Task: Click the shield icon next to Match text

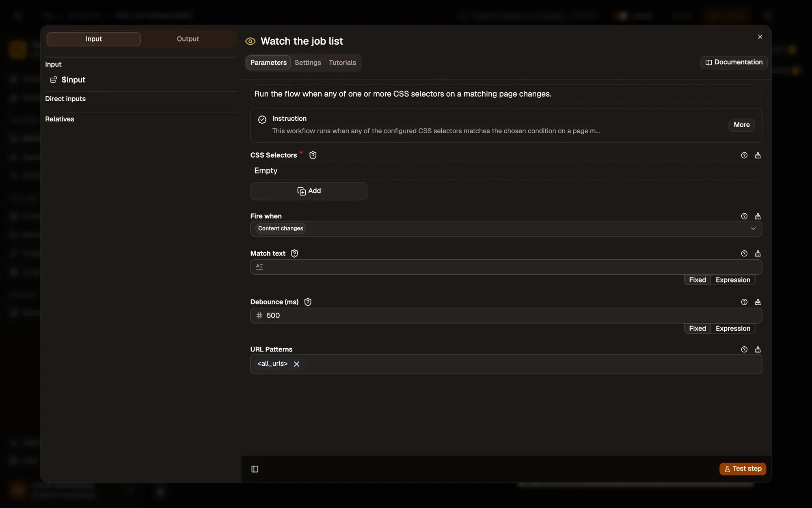Action: pos(294,254)
